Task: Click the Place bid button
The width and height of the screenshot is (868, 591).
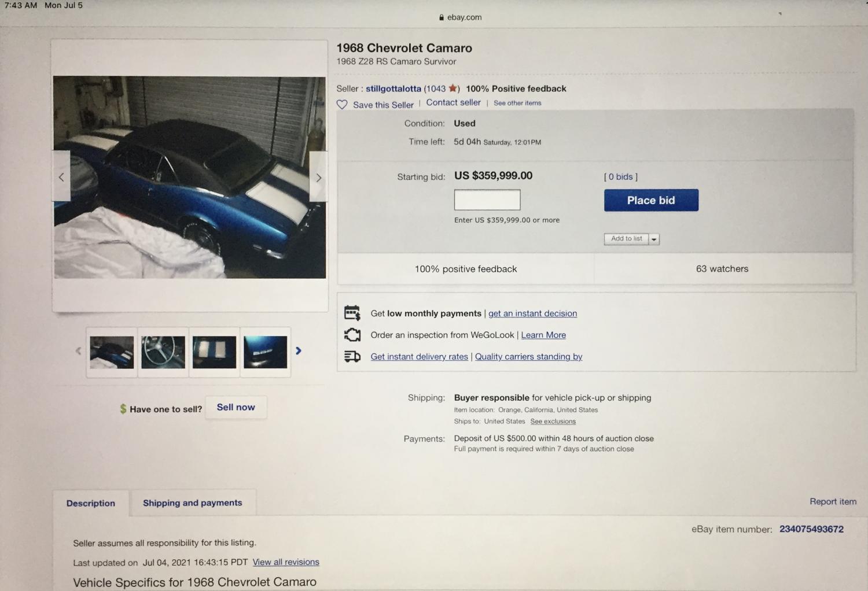Action: tap(651, 200)
